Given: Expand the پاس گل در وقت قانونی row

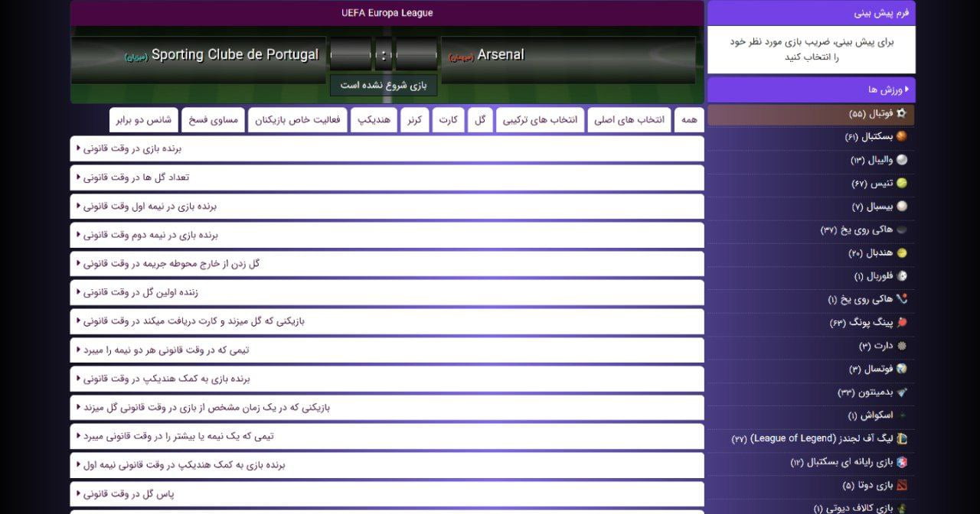Looking at the screenshot, I should point(387,494).
